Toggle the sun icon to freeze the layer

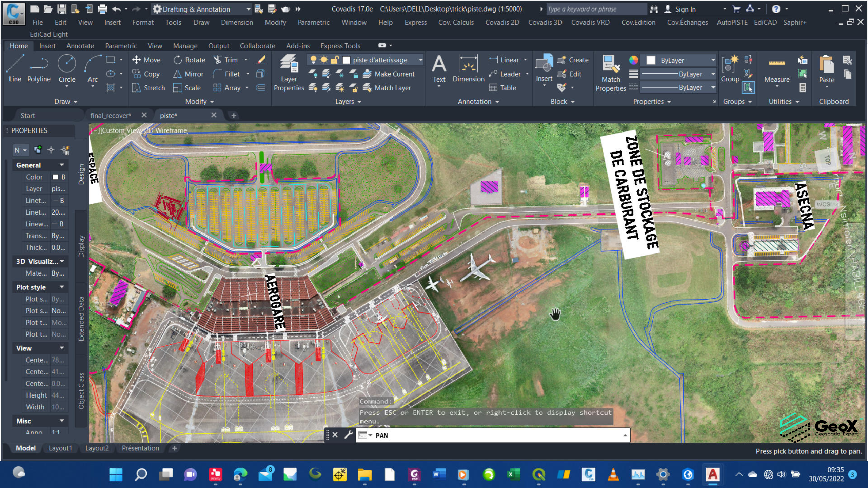tap(323, 60)
